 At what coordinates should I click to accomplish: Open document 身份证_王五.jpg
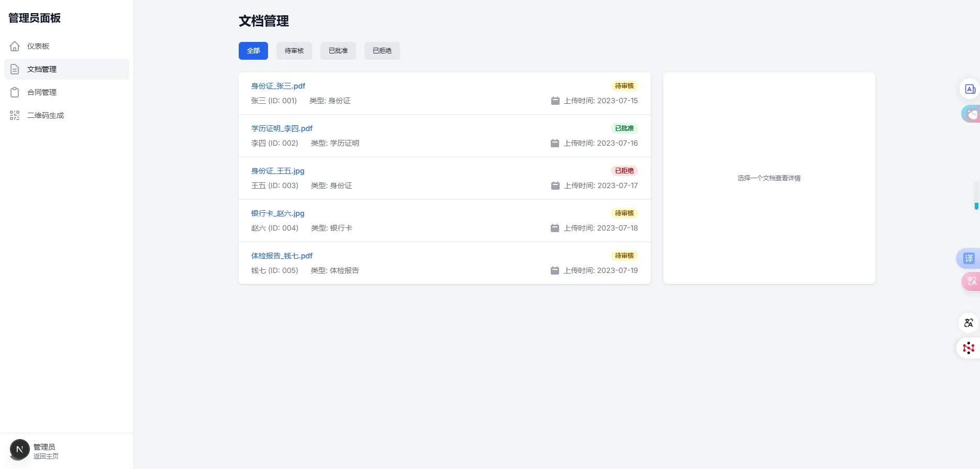click(x=277, y=171)
